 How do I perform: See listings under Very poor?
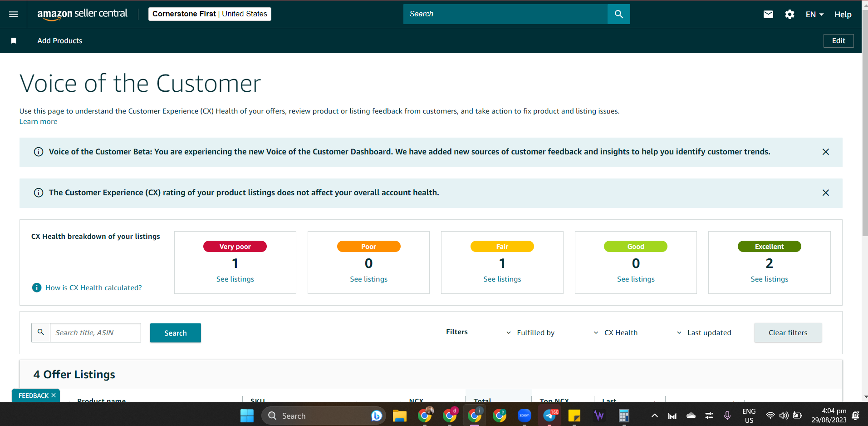tap(235, 279)
